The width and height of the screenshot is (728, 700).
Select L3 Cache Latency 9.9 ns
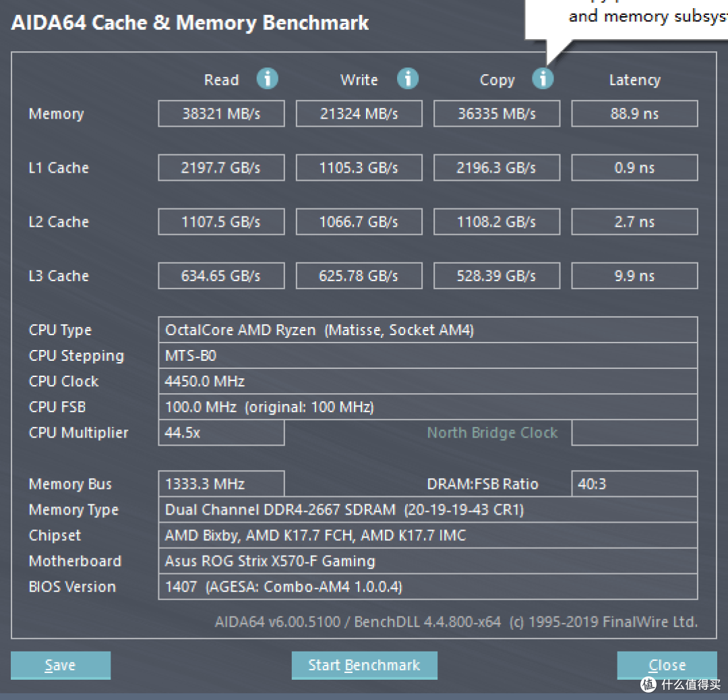[635, 276]
